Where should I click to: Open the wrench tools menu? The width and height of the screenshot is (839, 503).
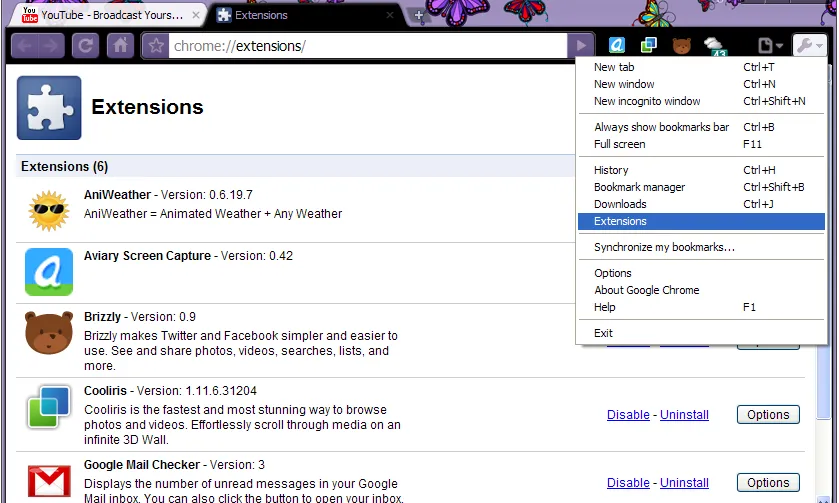tap(809, 46)
